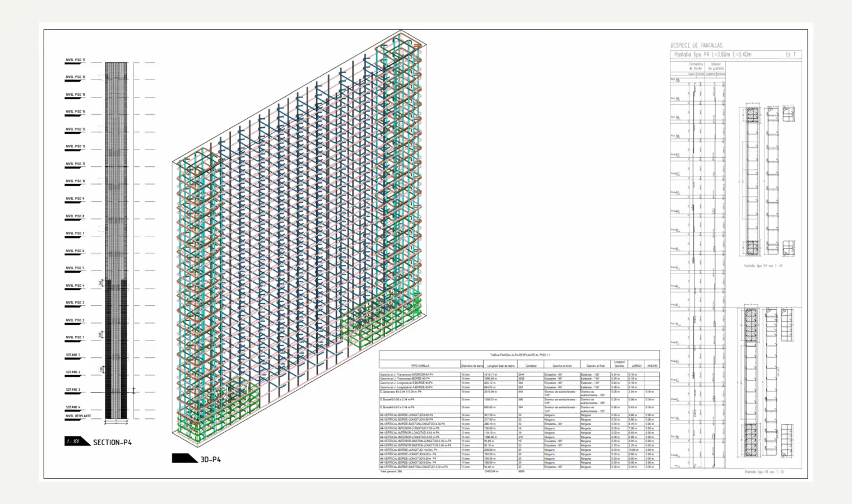
Task: Click the NIVEL PISO 2 level label
Action: (75, 320)
